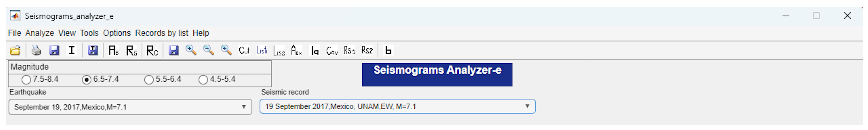Click the open folder toolbar icon

coord(15,51)
